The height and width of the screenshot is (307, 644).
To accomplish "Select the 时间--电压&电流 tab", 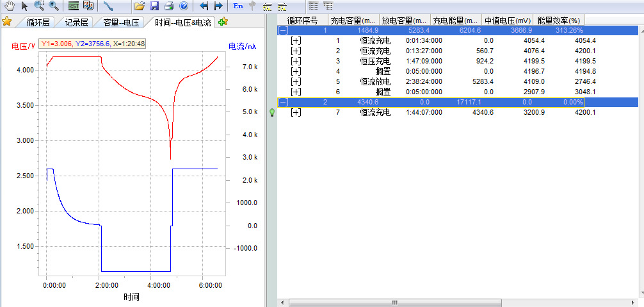I will [x=182, y=22].
